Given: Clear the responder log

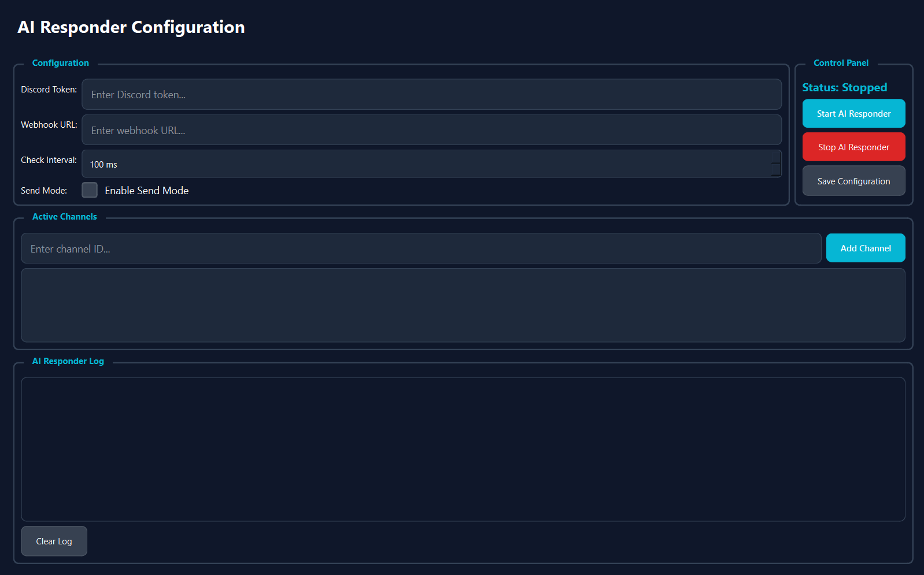Looking at the screenshot, I should coord(54,541).
